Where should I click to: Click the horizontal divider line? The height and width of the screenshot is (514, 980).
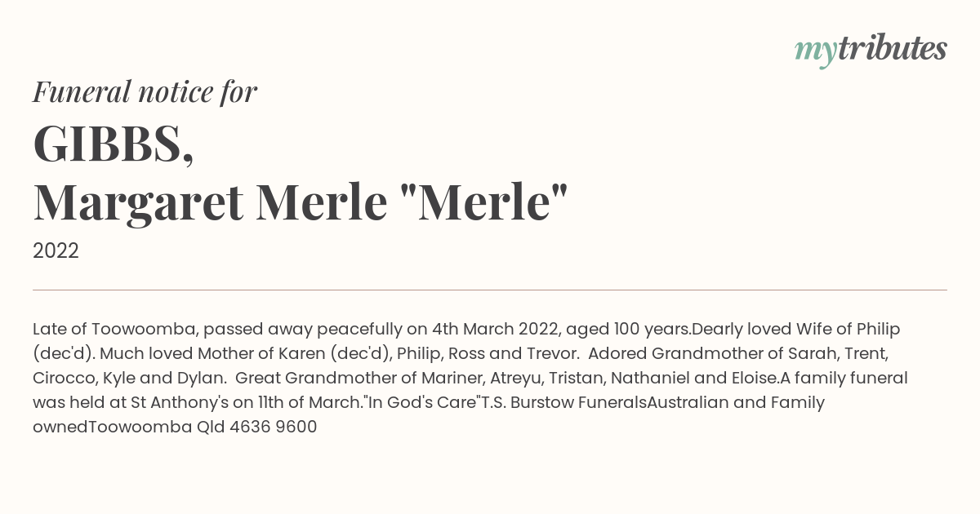click(490, 290)
